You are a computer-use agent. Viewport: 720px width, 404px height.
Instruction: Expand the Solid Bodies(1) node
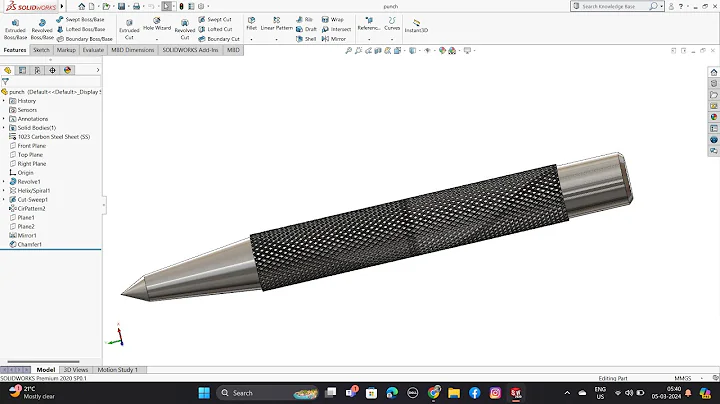click(x=4, y=128)
